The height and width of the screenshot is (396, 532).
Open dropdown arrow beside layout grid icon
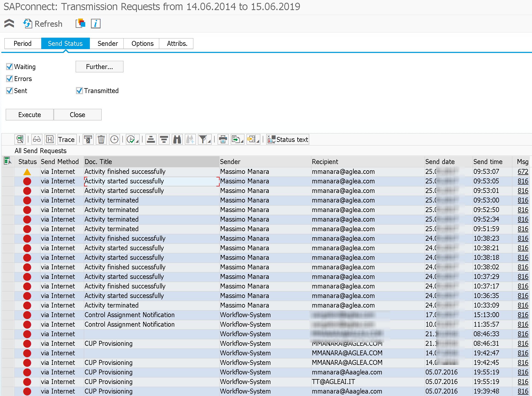(x=258, y=141)
